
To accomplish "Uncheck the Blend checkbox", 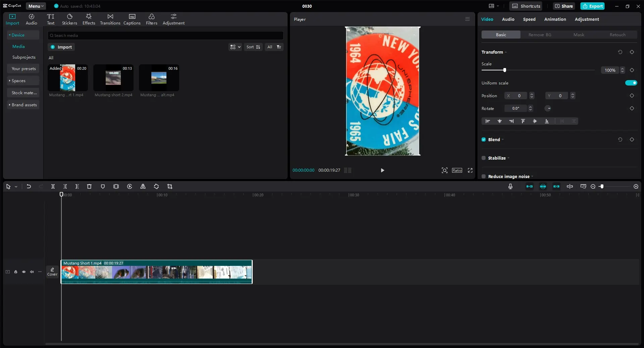I will [x=484, y=139].
